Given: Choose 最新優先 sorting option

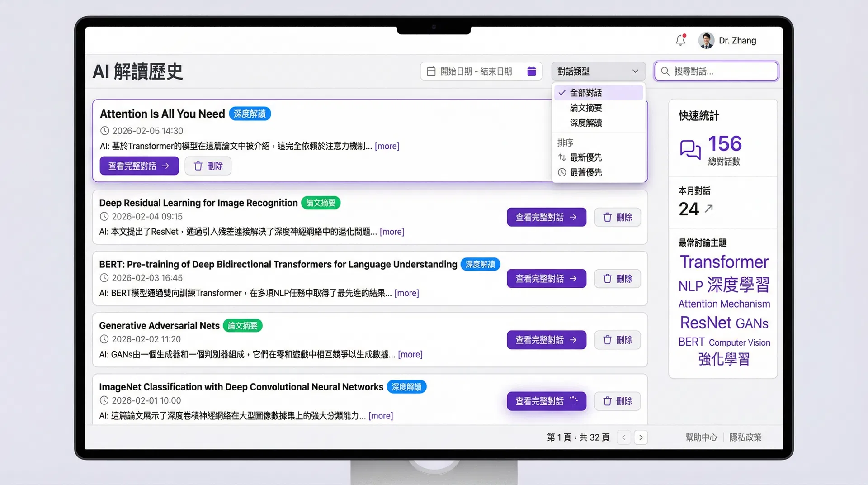Looking at the screenshot, I should (586, 157).
